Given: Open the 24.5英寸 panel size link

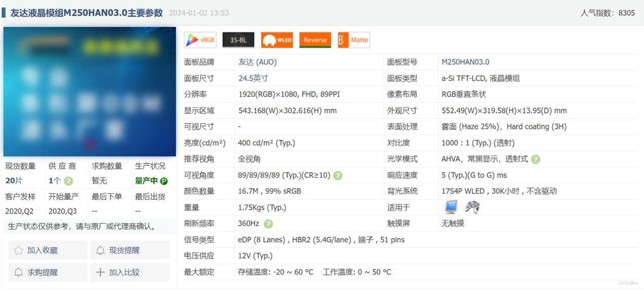Looking at the screenshot, I should [253, 78].
